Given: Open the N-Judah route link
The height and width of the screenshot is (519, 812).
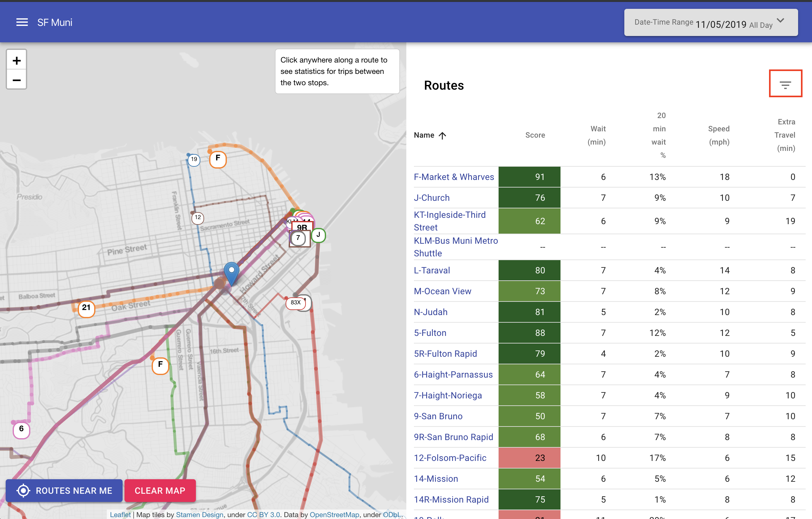Looking at the screenshot, I should coord(430,312).
